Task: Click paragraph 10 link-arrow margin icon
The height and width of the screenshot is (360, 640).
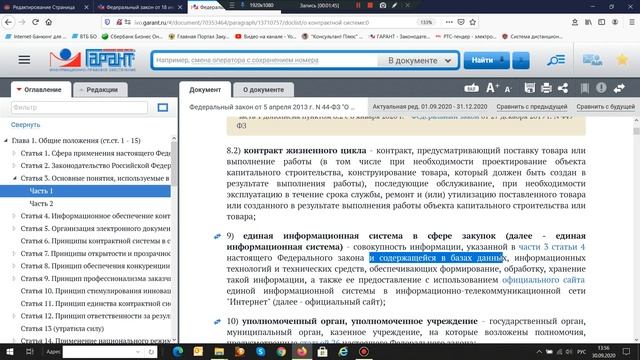Action: click(217, 322)
